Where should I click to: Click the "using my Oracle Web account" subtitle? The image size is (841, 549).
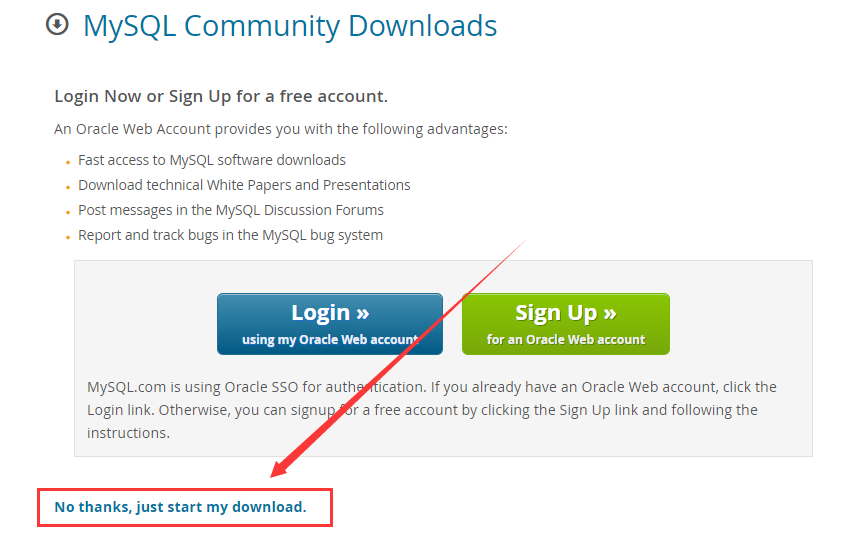330,340
